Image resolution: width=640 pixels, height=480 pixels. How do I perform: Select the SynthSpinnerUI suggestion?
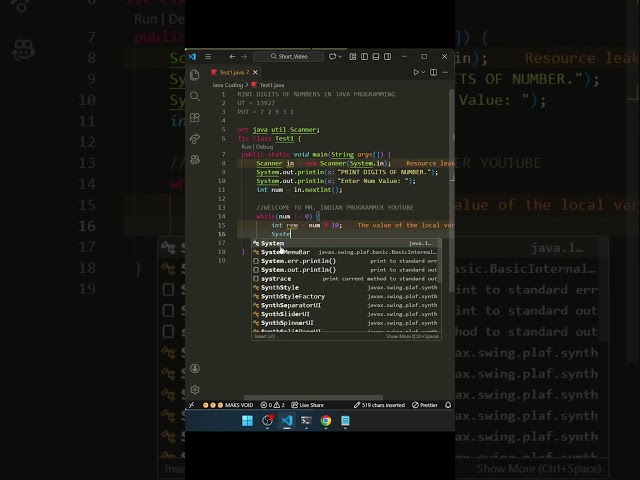click(346, 323)
